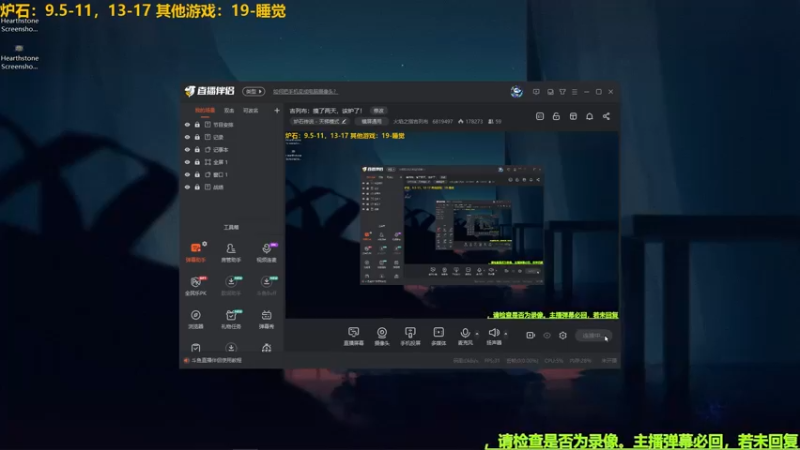
Task: Click the 扬声器 speaker icon
Action: (493, 333)
